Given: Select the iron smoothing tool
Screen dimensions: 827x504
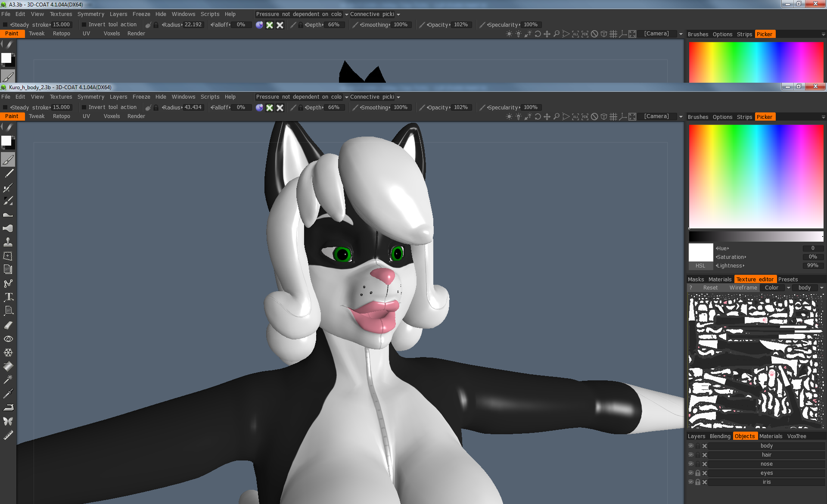Looking at the screenshot, I should pos(8,407).
